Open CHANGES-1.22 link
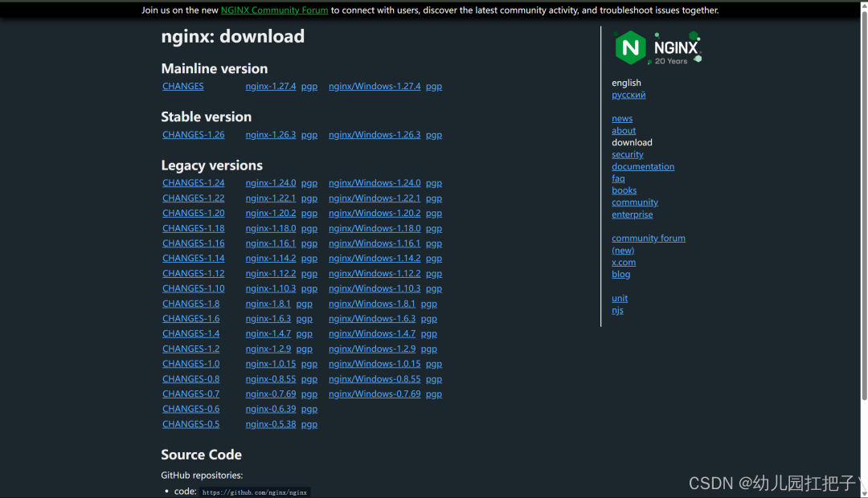This screenshot has width=868, height=498. (193, 198)
